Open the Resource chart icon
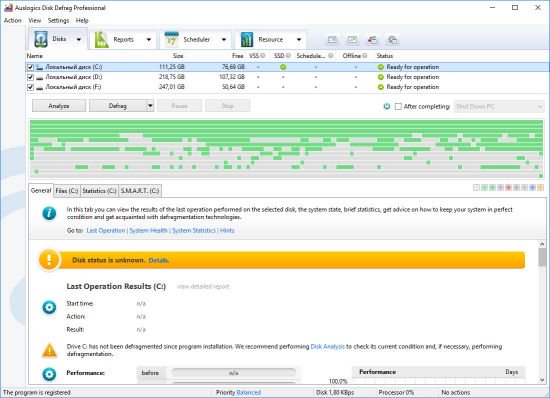The image size is (550, 398). pyautogui.click(x=247, y=40)
